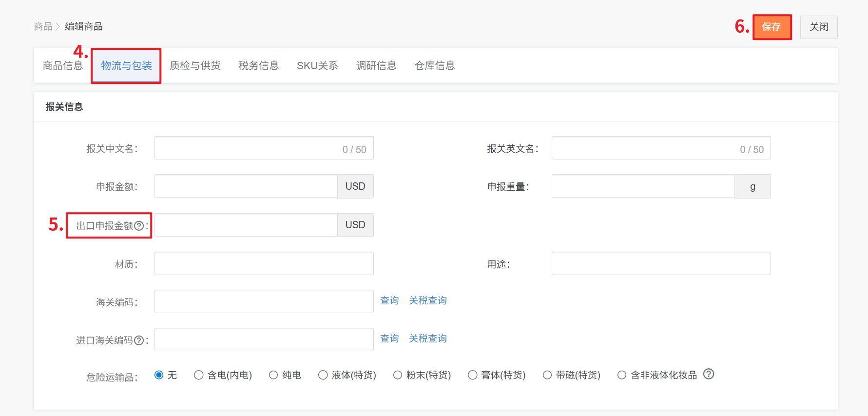Select the 带磁(特货) radio option

point(547,375)
